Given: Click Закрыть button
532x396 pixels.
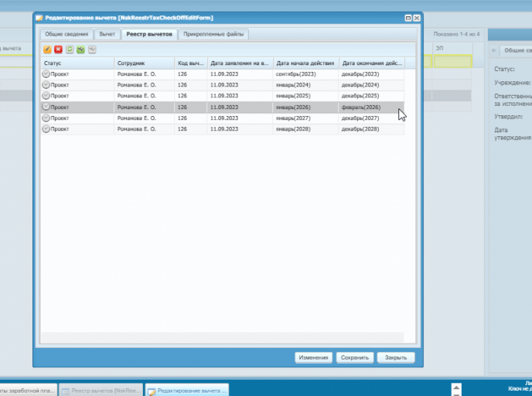Looking at the screenshot, I should pyautogui.click(x=396, y=357).
